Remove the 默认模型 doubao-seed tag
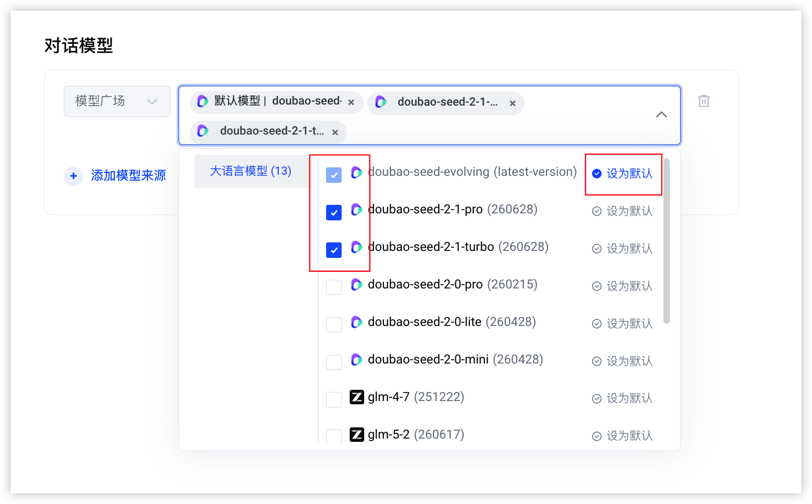812x504 pixels. click(351, 102)
